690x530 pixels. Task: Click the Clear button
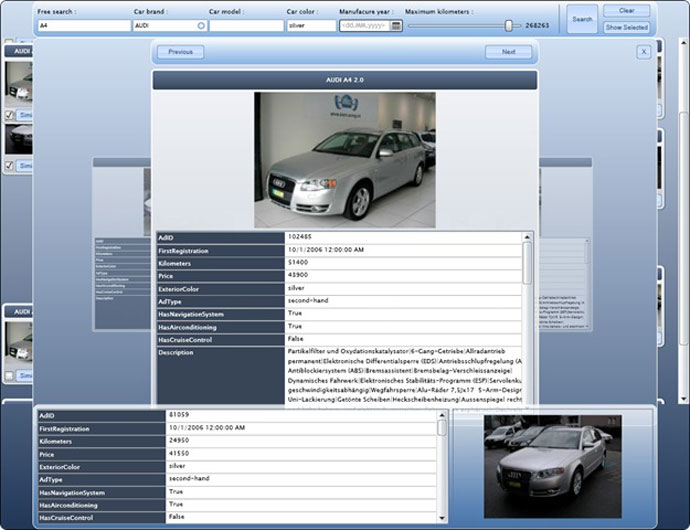[626, 11]
